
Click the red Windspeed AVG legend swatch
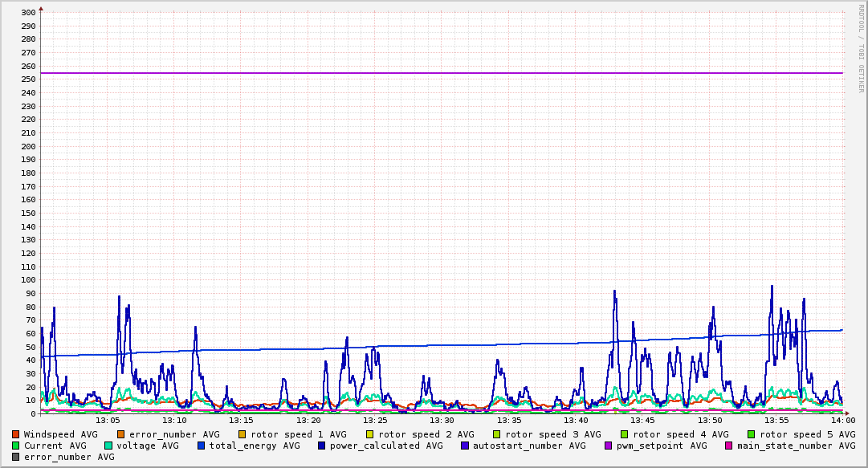pos(16,434)
